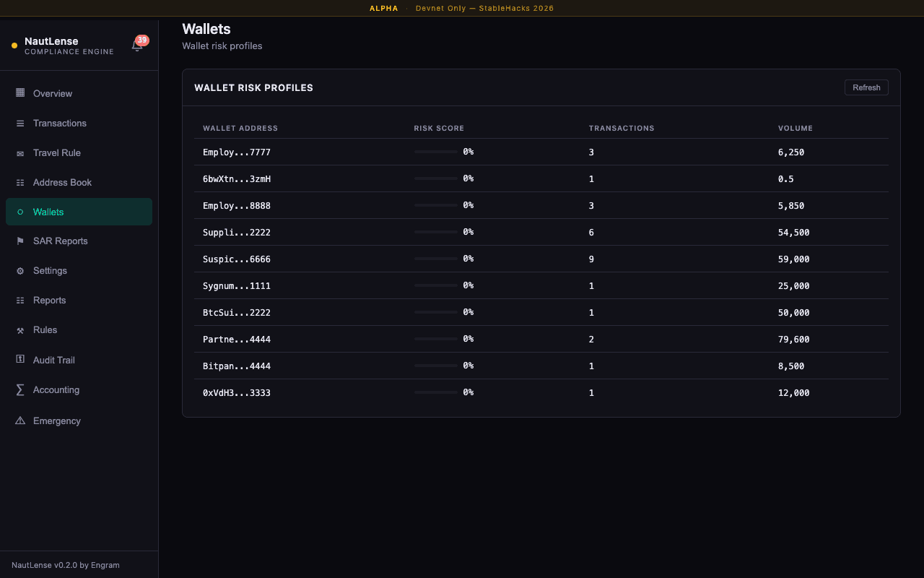Click the NautLense v0.2.0 footer text
The width and height of the screenshot is (924, 578).
point(65,565)
